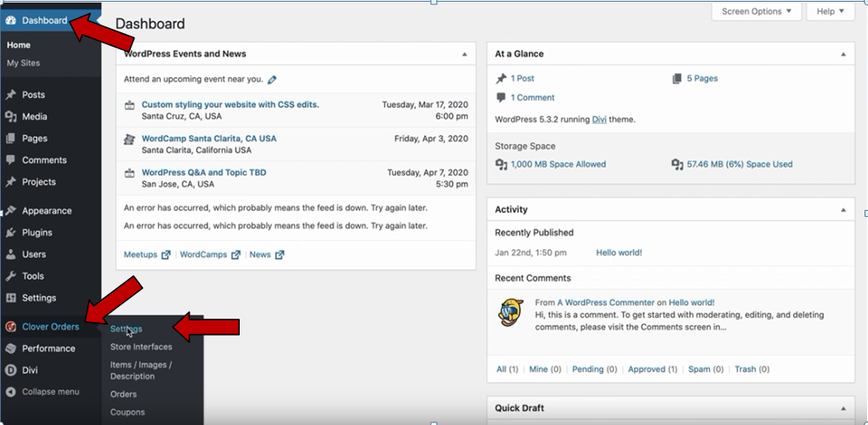Open the Screen Options dropdown

[x=756, y=11]
